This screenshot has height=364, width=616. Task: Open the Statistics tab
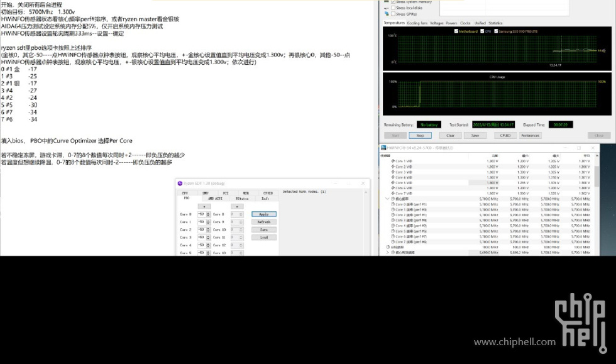[x=495, y=23]
